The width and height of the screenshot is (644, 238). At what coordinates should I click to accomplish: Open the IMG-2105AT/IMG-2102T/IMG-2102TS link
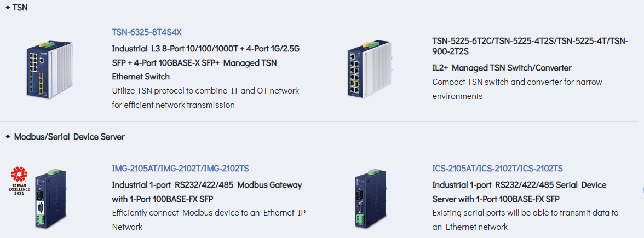point(180,169)
